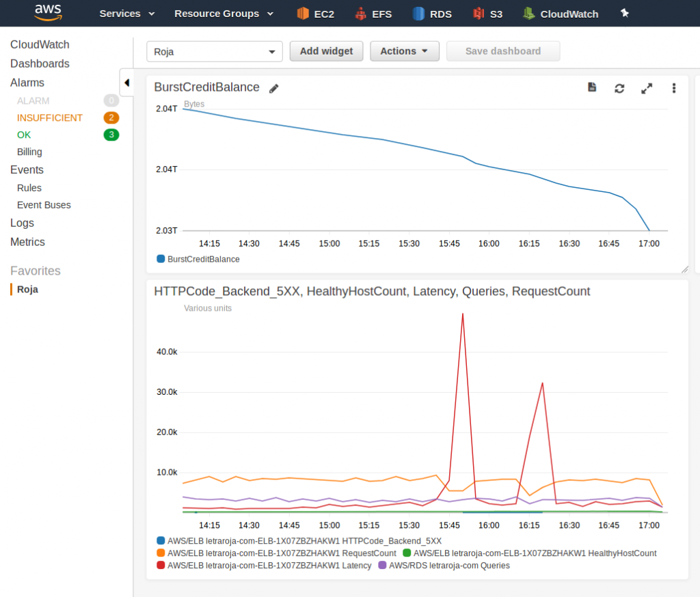The image size is (700, 597).
Task: Open the Actions dropdown
Action: pyautogui.click(x=404, y=51)
